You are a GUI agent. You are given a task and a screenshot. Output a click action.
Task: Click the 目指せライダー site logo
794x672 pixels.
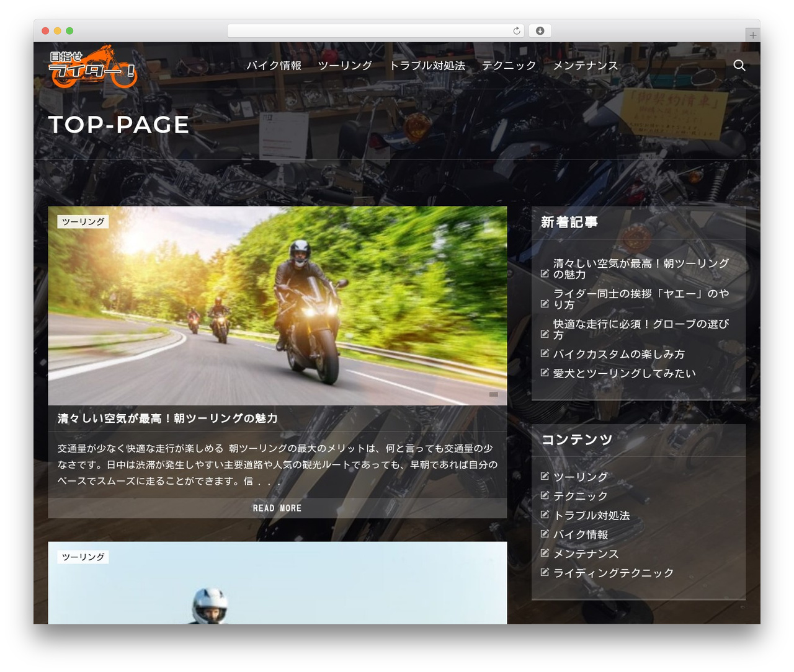pyautogui.click(x=93, y=66)
